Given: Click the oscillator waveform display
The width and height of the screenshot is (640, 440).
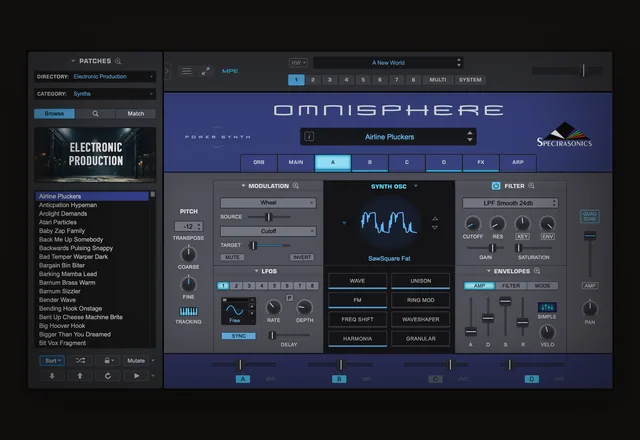Looking at the screenshot, I should coord(389,223).
